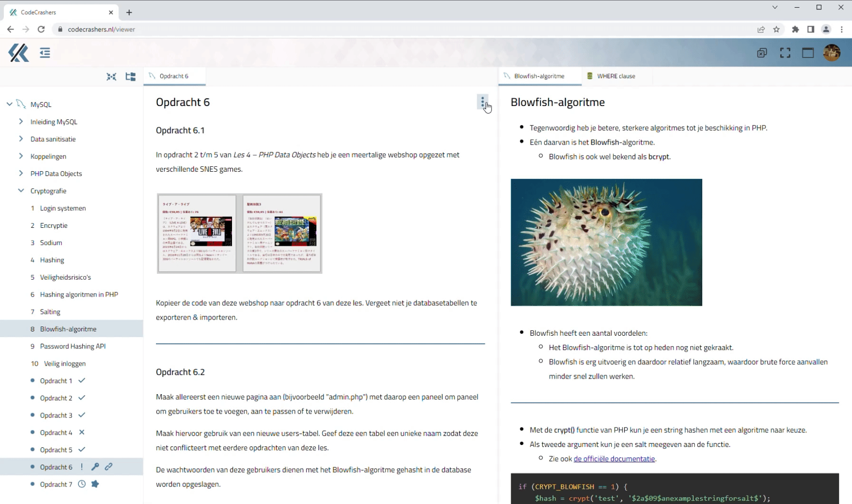Screen dimensions: 852x504
Task: Expand the Inleiding MySQL section
Action: (21, 122)
